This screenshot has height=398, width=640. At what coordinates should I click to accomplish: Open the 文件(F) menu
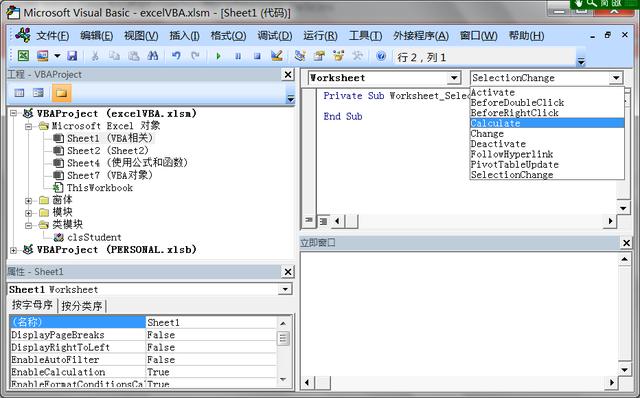point(53,36)
